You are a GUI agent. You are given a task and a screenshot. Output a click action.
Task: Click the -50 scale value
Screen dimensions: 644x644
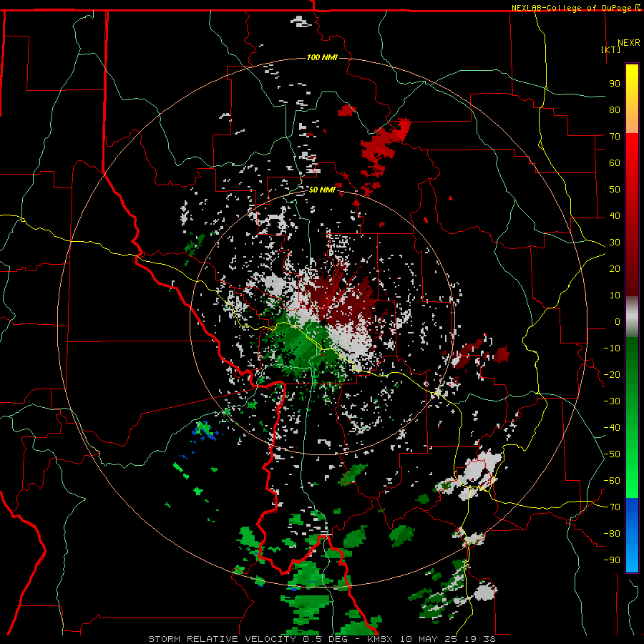[x=612, y=454]
